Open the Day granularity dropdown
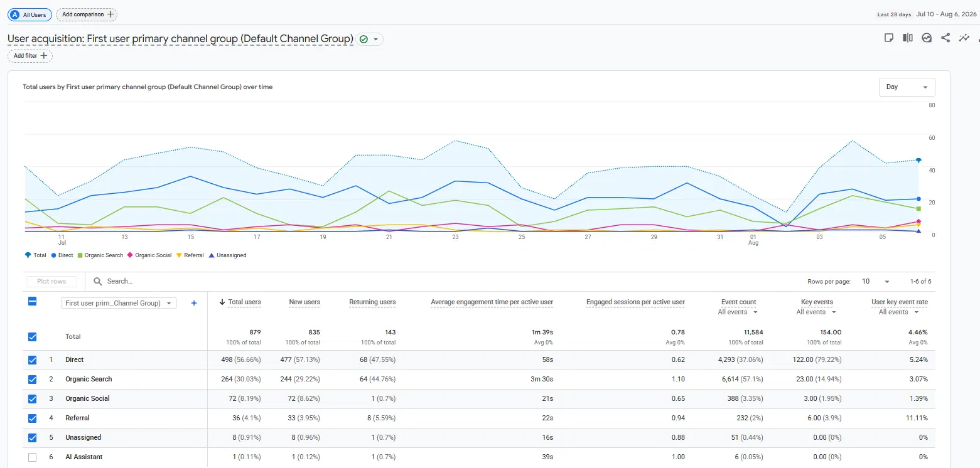The width and height of the screenshot is (980, 468). pyautogui.click(x=907, y=87)
